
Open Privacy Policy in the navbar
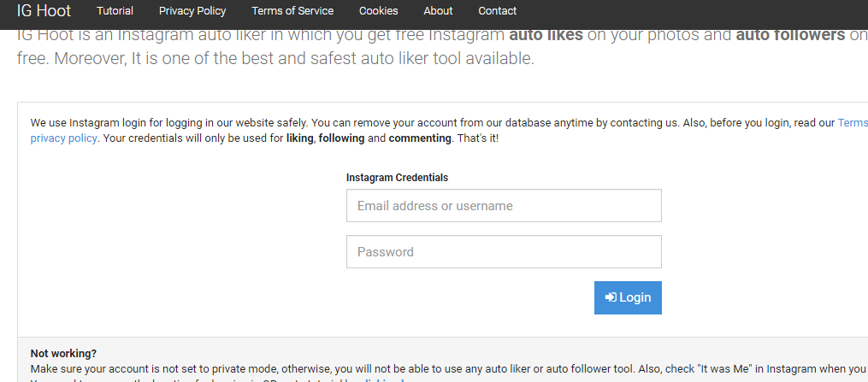click(x=192, y=11)
